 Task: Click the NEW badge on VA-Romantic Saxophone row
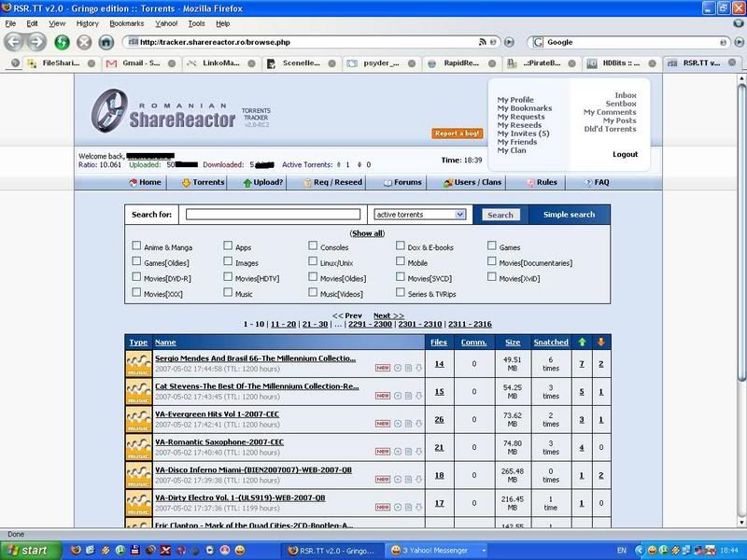[383, 452]
